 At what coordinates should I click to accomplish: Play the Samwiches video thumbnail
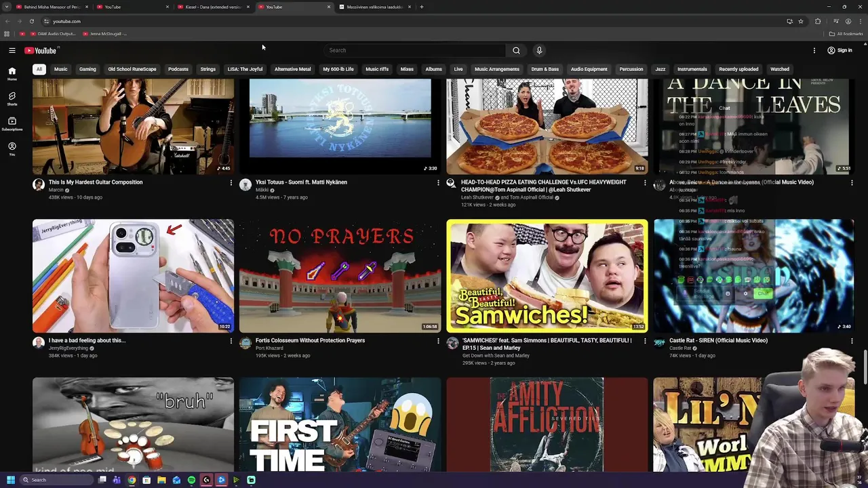[x=547, y=276]
